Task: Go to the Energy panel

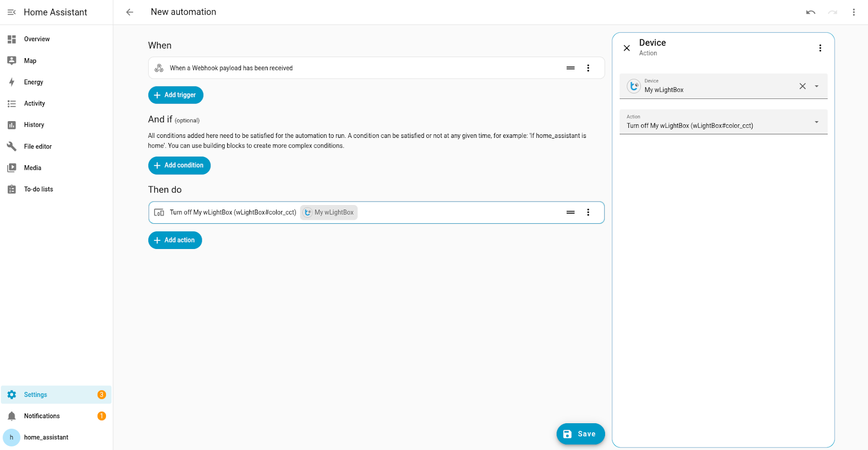Action: tap(56, 82)
